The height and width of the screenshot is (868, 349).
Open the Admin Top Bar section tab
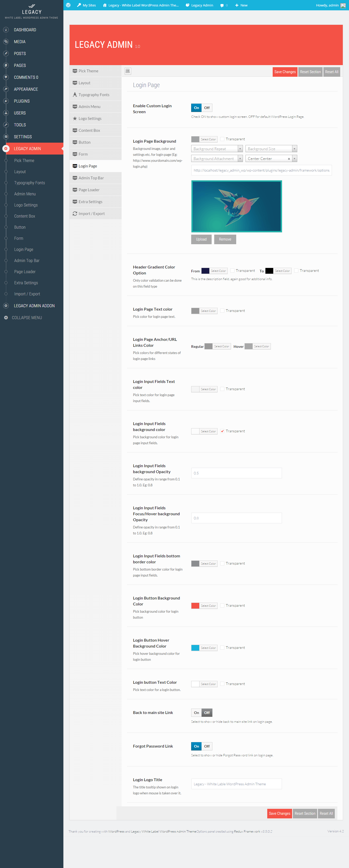(x=91, y=178)
